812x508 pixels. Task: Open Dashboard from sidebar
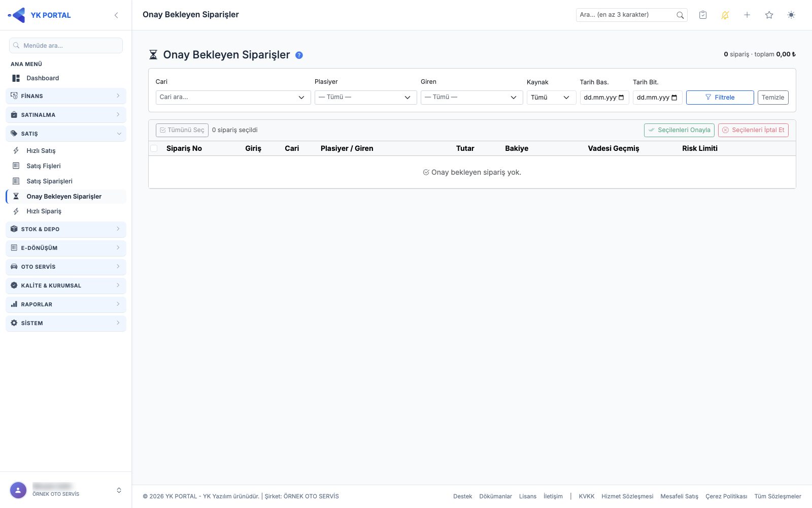[x=66, y=78]
